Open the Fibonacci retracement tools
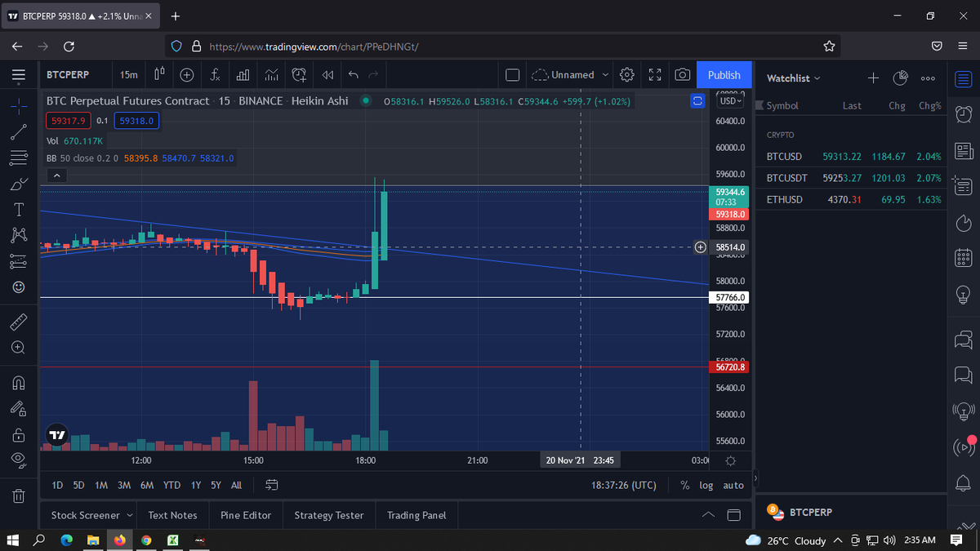This screenshot has width=980, height=551. [18, 158]
